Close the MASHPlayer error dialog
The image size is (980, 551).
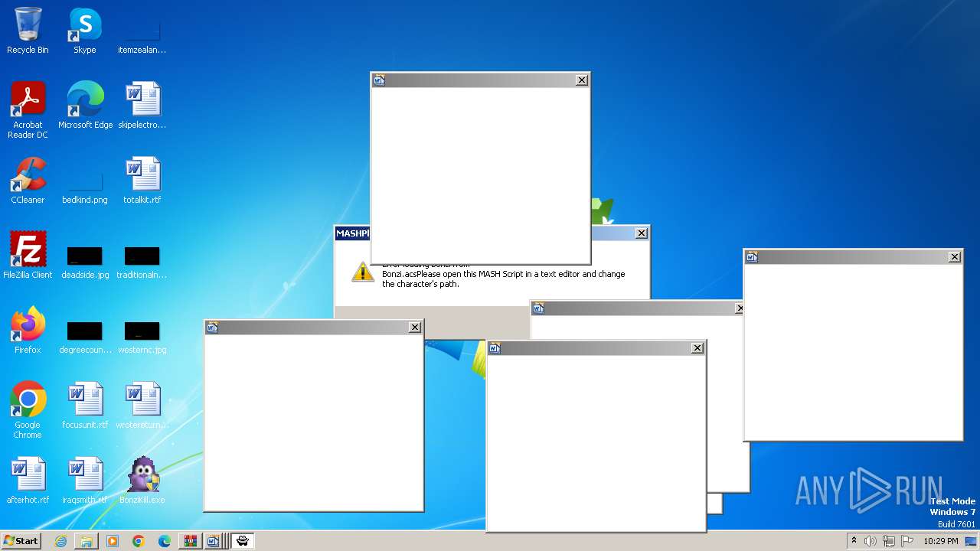tap(642, 233)
